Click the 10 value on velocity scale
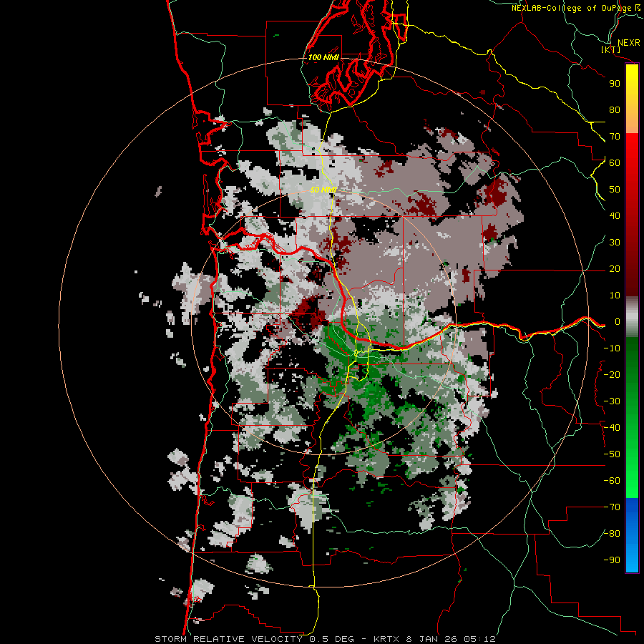The image size is (644, 644). pos(615,296)
